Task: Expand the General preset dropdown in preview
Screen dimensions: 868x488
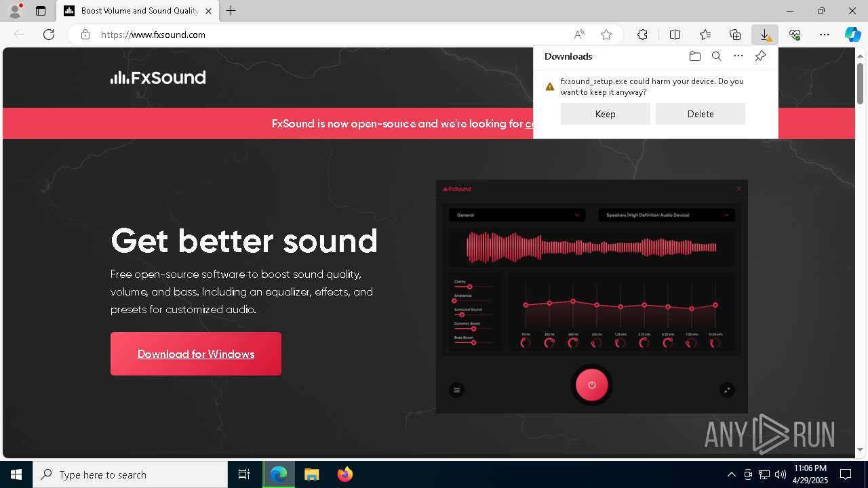Action: point(517,215)
